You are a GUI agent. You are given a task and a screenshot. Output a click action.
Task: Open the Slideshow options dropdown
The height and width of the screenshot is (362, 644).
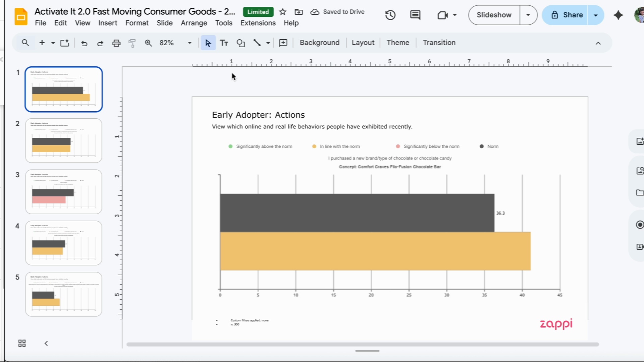pos(528,15)
